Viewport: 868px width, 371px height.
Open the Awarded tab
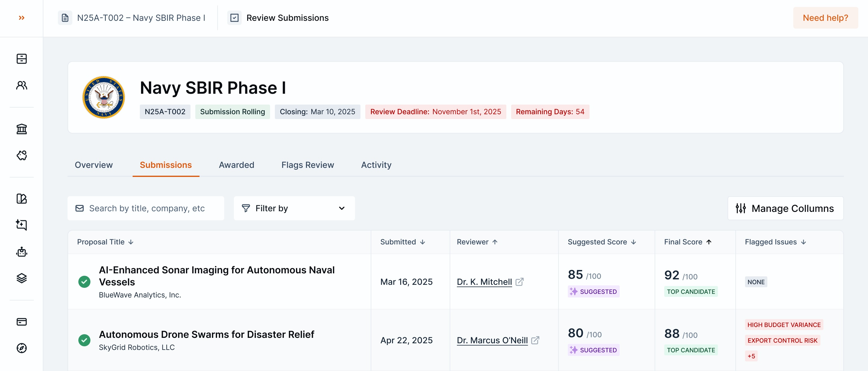(x=237, y=165)
